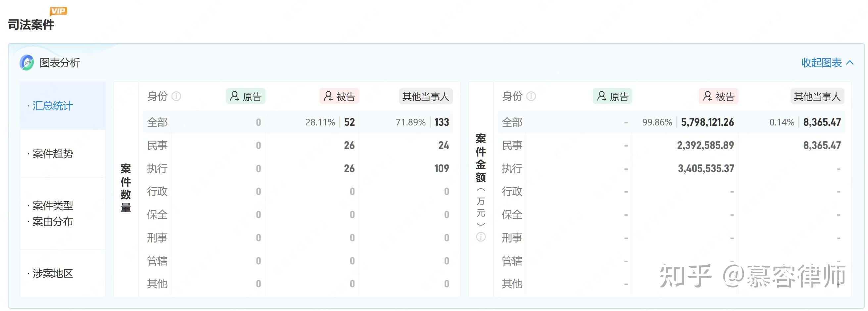Click info icon next to 身份 in 案件数量
The width and height of the screenshot is (868, 311).
click(176, 97)
